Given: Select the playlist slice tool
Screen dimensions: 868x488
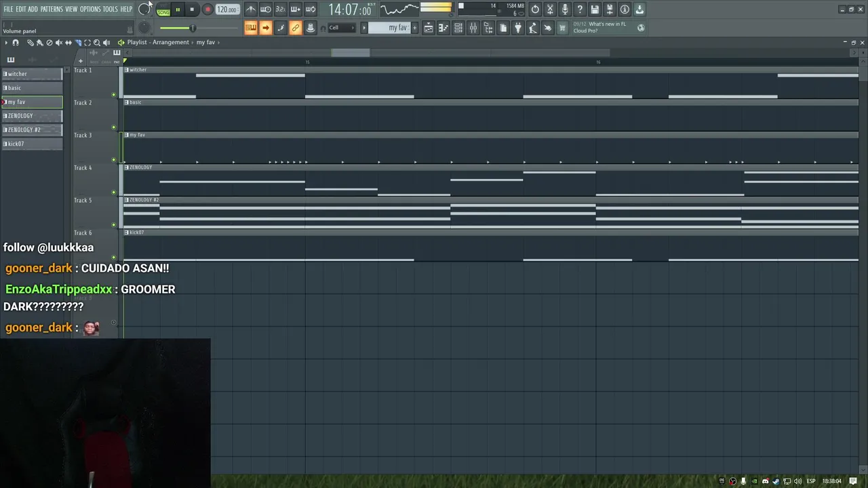Looking at the screenshot, I should tap(77, 42).
